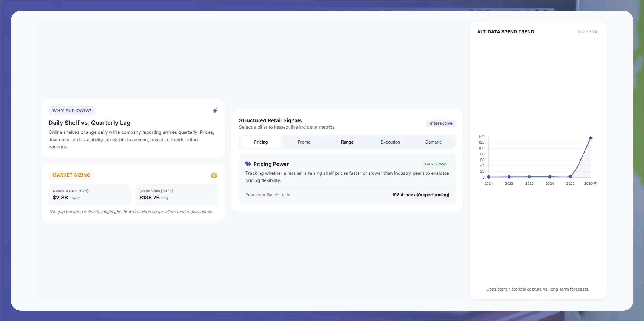The width and height of the screenshot is (644, 321).
Task: Click the lightning bolt icon
Action: pyautogui.click(x=215, y=111)
